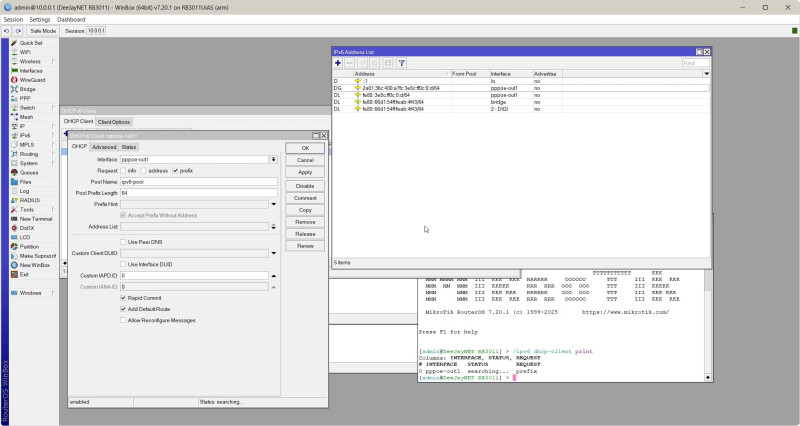Screen dimensions: 800x426
Task: Launch New Terminal from sidebar
Action: (x=36, y=219)
